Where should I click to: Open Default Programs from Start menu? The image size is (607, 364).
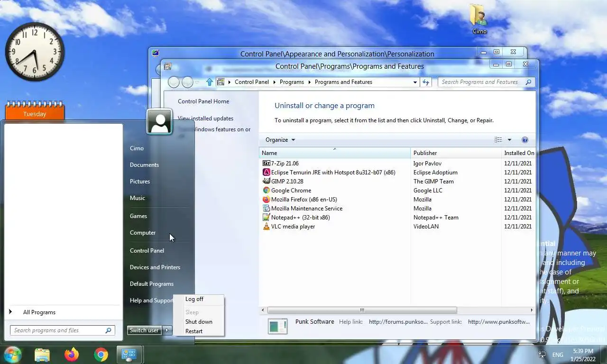[152, 284]
